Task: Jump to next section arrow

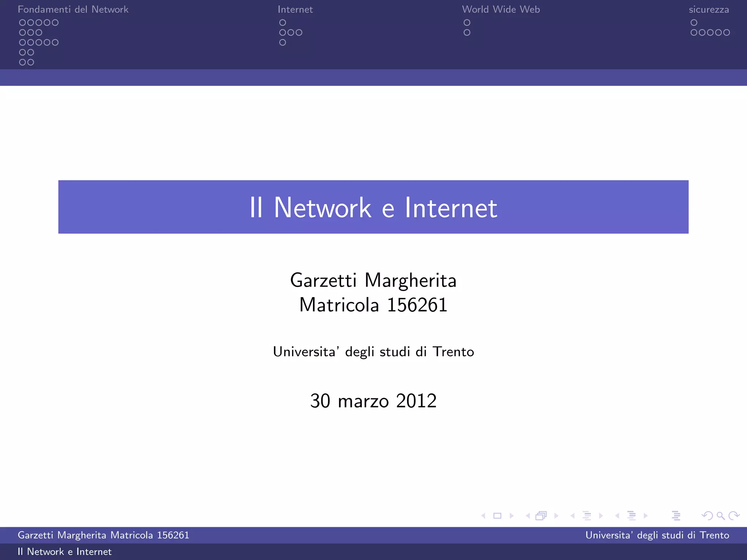Action: coord(646,516)
